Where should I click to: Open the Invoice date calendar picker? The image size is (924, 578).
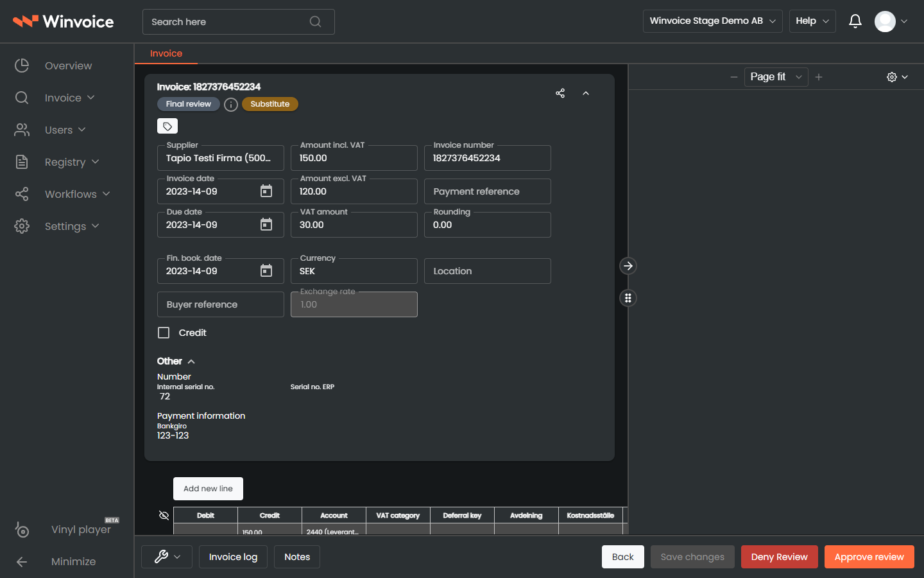266,191
